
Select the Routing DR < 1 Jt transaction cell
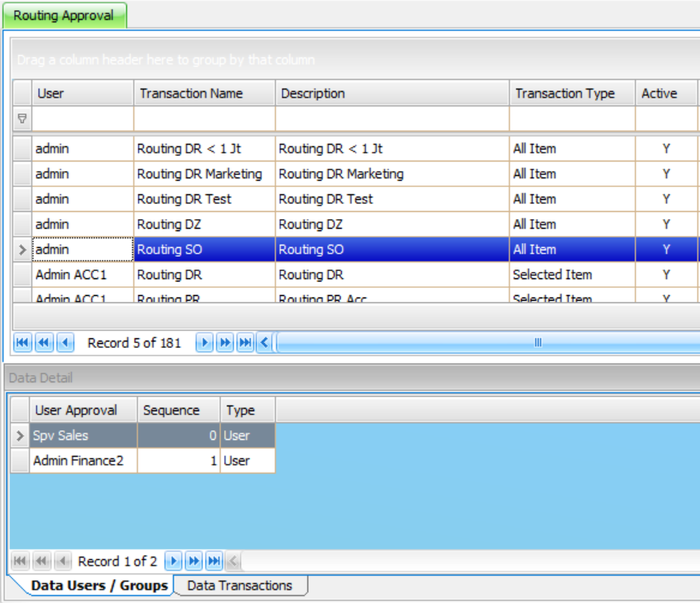pyautogui.click(x=205, y=149)
